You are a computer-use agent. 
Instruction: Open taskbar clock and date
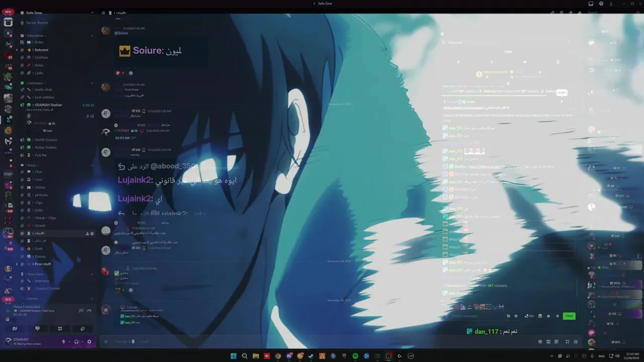pos(632,355)
